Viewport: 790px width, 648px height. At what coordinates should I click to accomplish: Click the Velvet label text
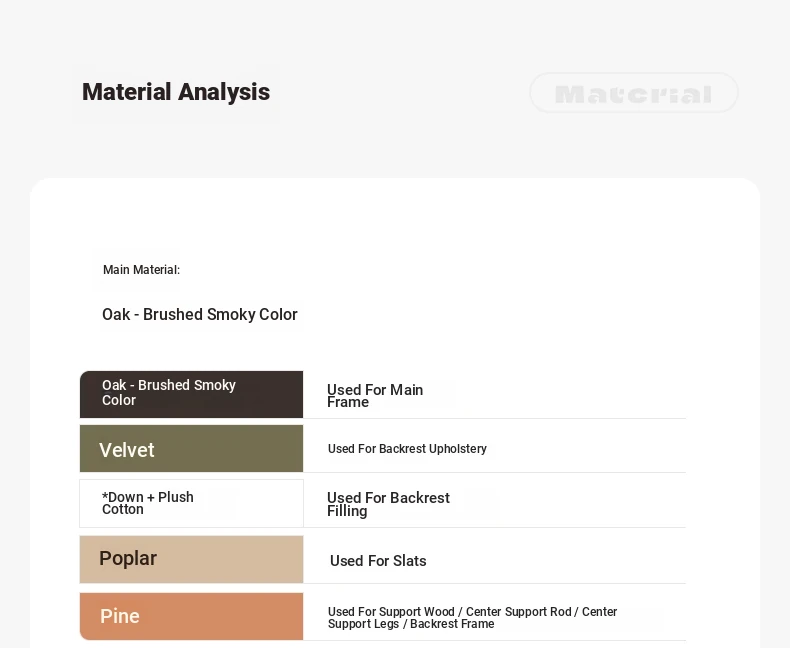(126, 450)
